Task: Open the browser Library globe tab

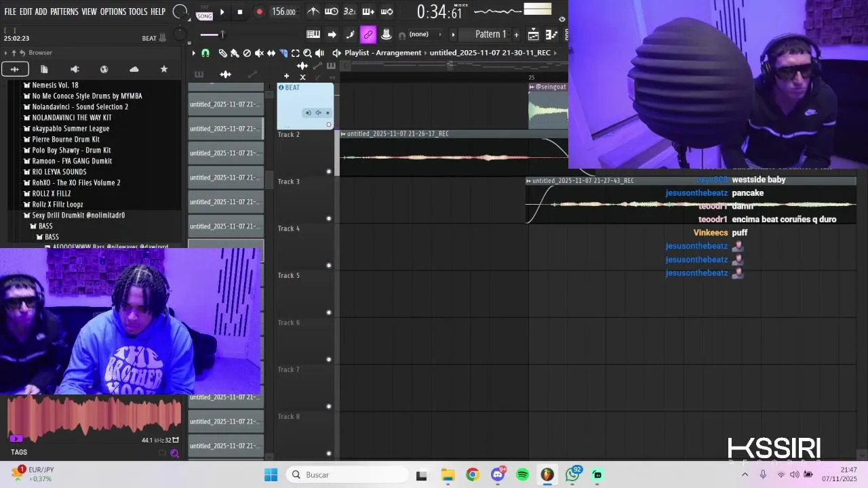Action: (104, 69)
